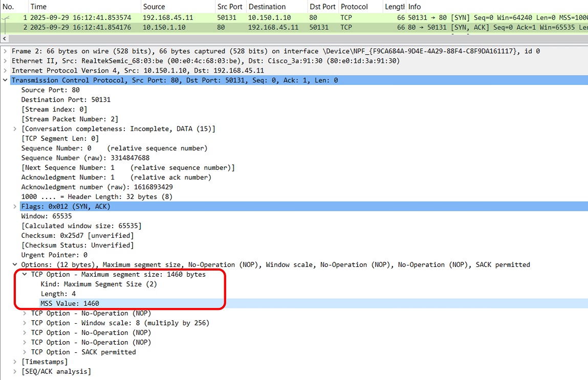Expand the Window scale TCP option
This screenshot has width=588, height=380.
click(25, 323)
